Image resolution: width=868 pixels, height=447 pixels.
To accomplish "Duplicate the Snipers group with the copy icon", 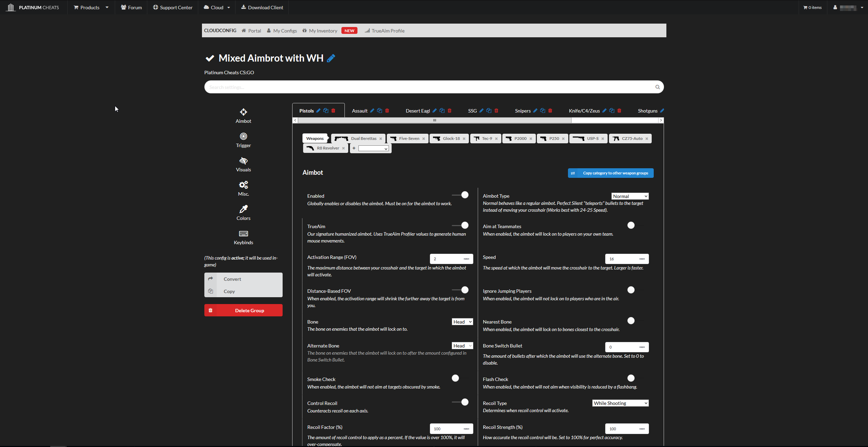I will (x=543, y=110).
